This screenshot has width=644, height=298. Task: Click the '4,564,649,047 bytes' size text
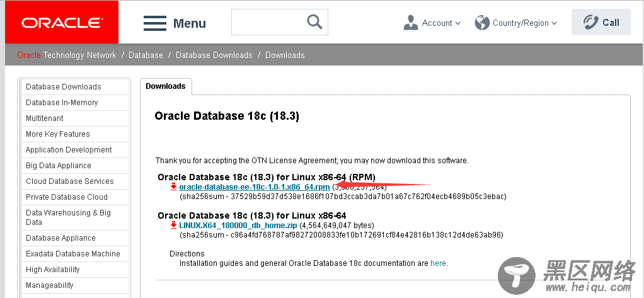pyautogui.click(x=336, y=226)
